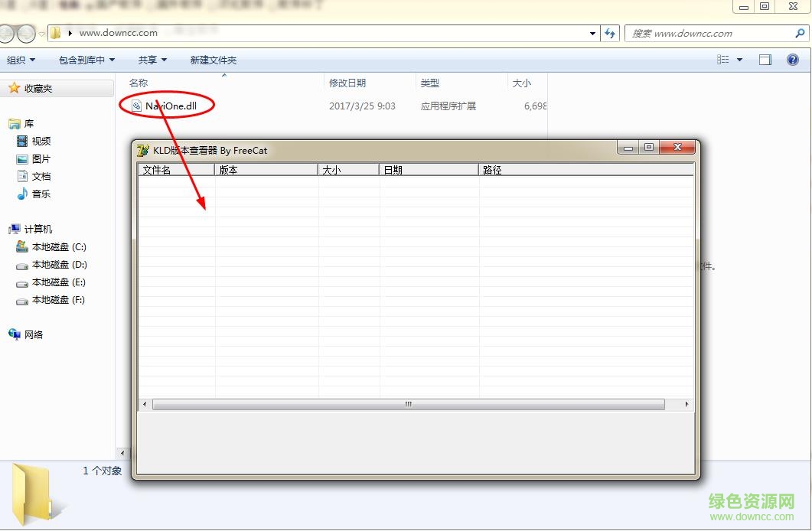Click the change view icon
The height and width of the screenshot is (531, 812).
click(723, 60)
